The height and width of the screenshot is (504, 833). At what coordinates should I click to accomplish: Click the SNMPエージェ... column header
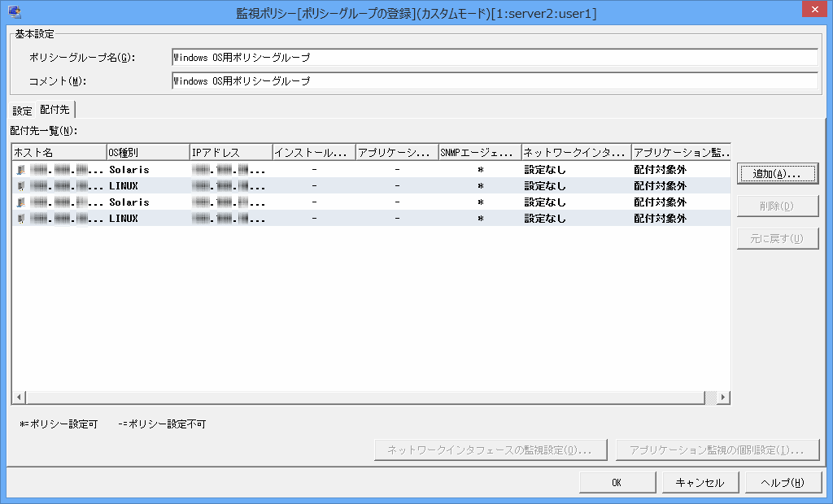click(x=479, y=153)
